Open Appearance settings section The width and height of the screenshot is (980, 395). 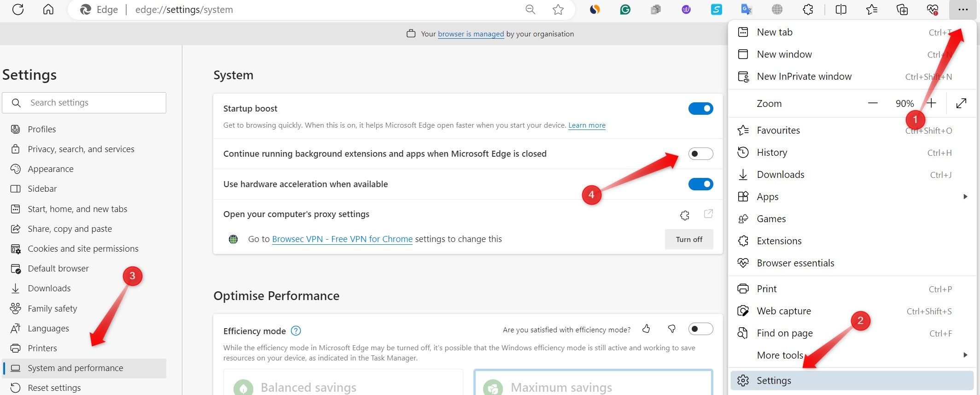coord(84,169)
